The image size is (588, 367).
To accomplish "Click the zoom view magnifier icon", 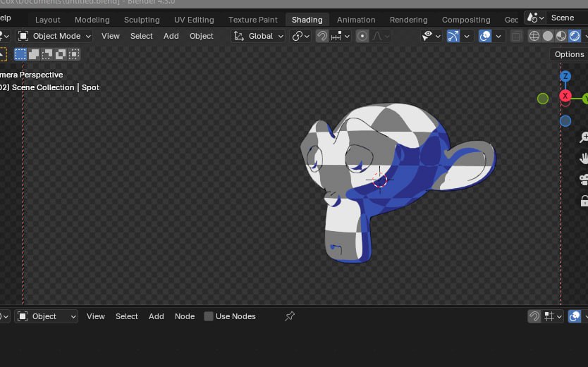I will coord(584,137).
